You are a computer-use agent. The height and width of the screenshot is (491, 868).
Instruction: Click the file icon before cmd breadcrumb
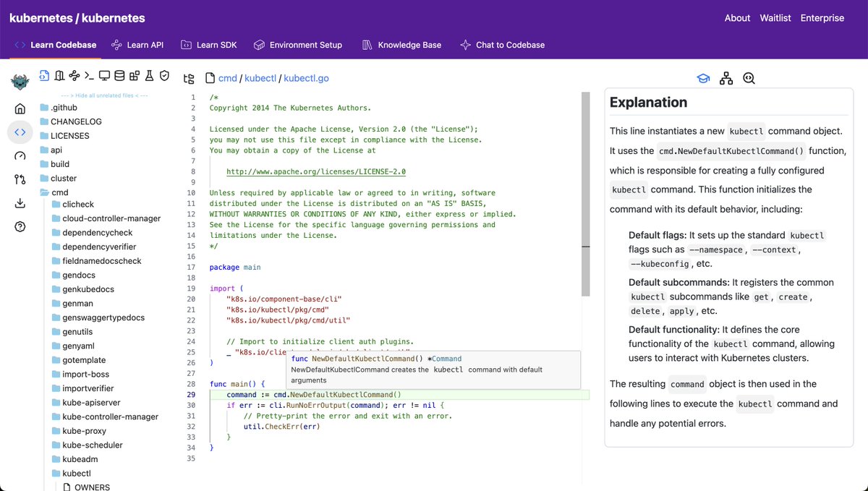point(210,78)
